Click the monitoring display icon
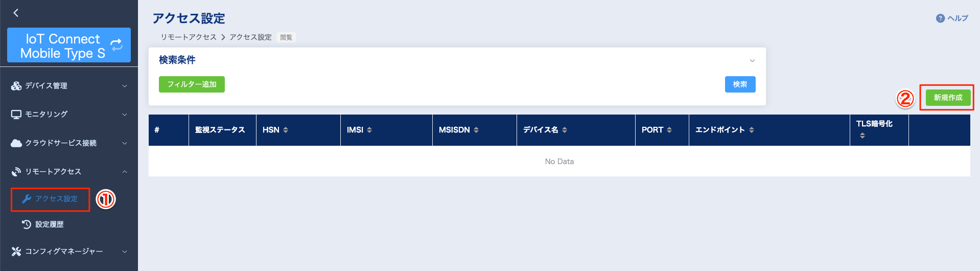Viewport: 980px width, 271px height. pos(16,115)
